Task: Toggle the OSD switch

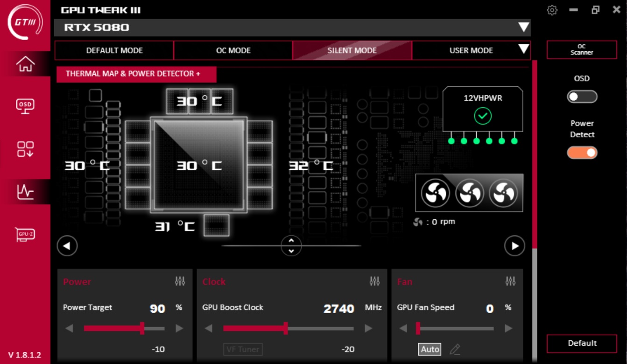Action: (582, 97)
